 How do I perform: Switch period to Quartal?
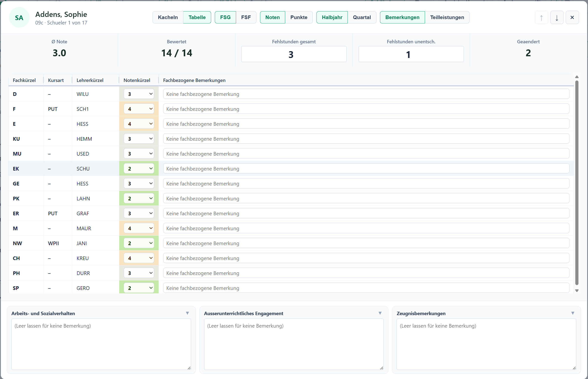click(x=362, y=17)
